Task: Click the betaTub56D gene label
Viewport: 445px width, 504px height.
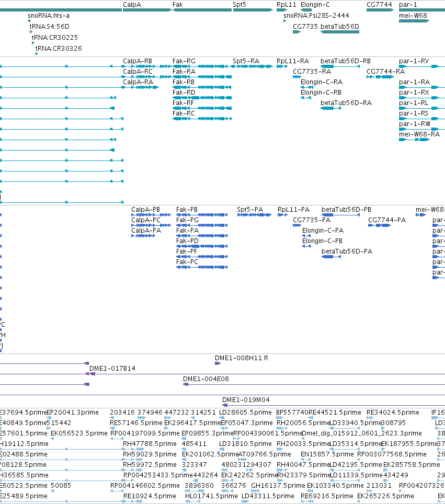Action: [x=340, y=26]
